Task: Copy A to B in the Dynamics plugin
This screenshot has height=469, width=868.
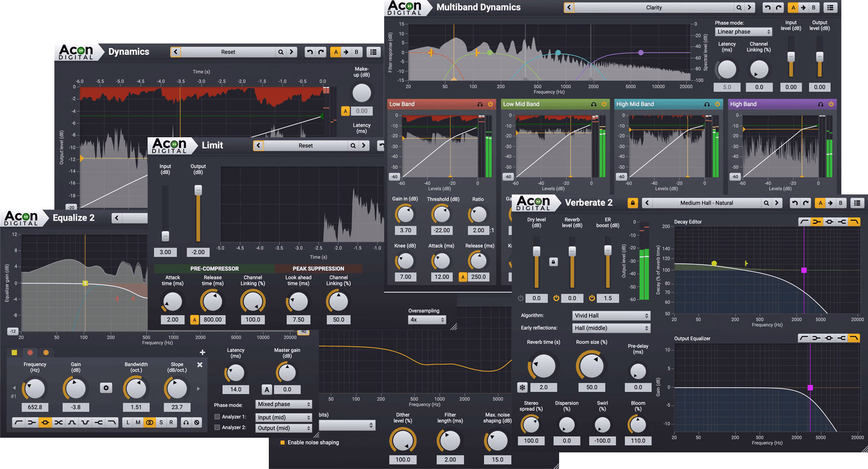Action: click(x=346, y=52)
